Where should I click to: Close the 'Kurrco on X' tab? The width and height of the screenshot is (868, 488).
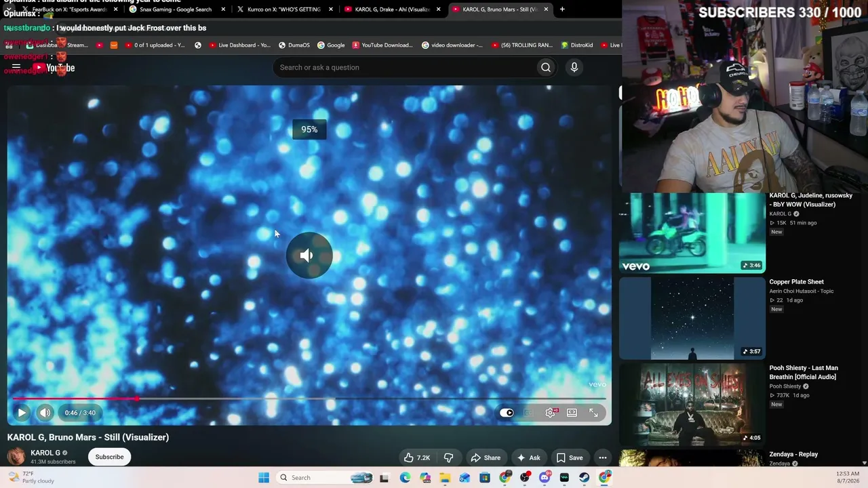pos(331,9)
